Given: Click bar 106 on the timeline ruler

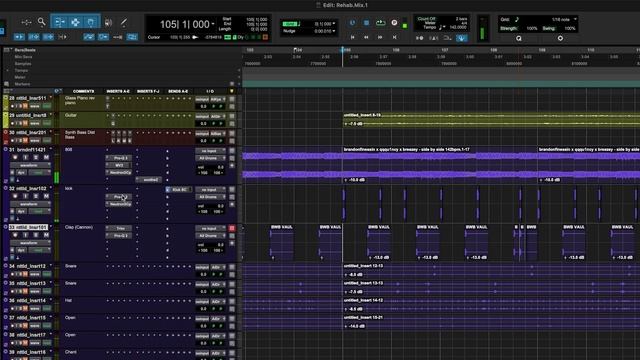Looking at the screenshot, I should 396,50.
